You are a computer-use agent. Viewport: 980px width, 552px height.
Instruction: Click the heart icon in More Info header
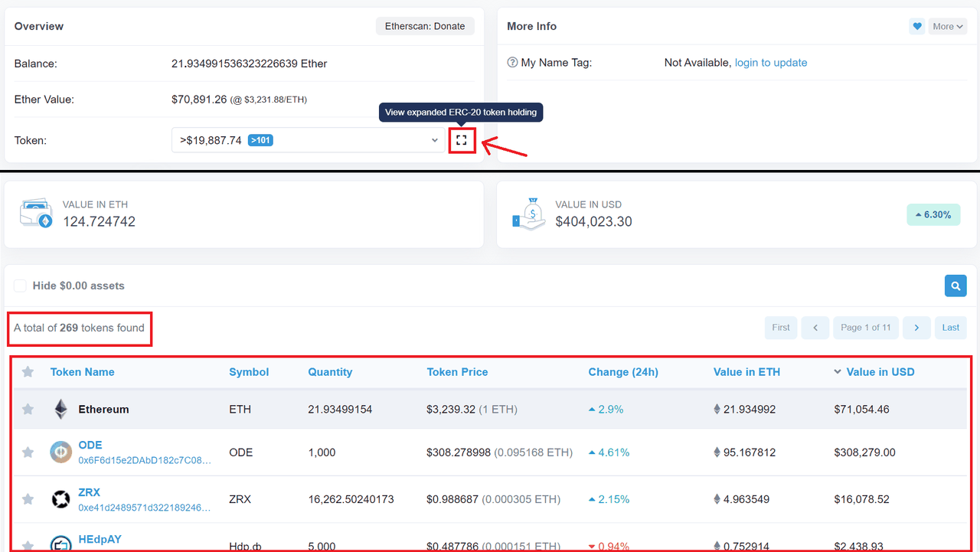916,26
